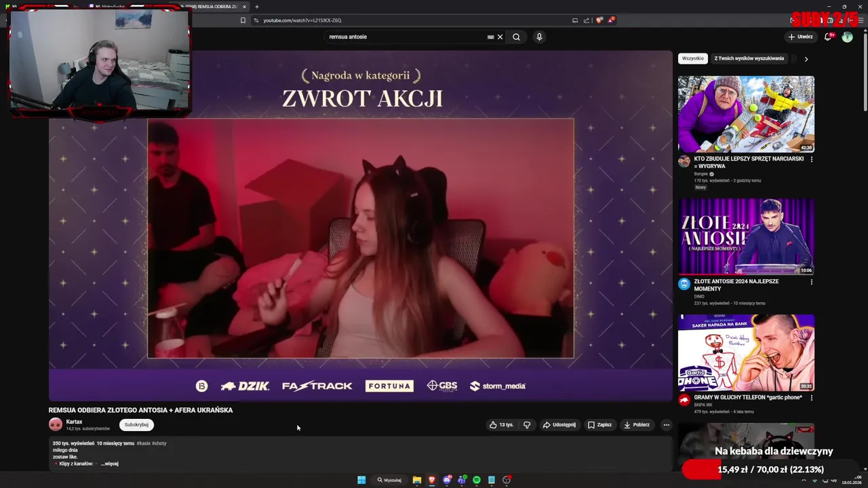The image size is (868, 488).
Task: Open account avatar menu
Action: pyautogui.click(x=847, y=37)
